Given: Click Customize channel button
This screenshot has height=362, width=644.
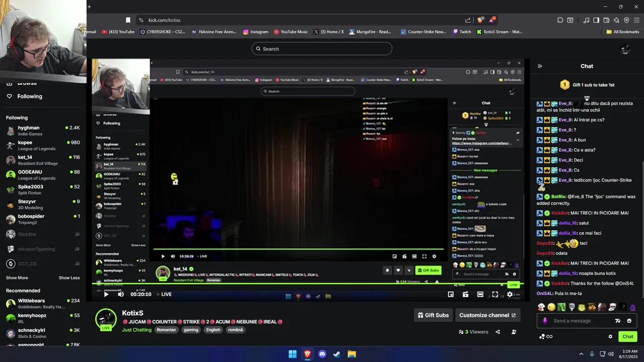Looking at the screenshot, I should [x=488, y=315].
